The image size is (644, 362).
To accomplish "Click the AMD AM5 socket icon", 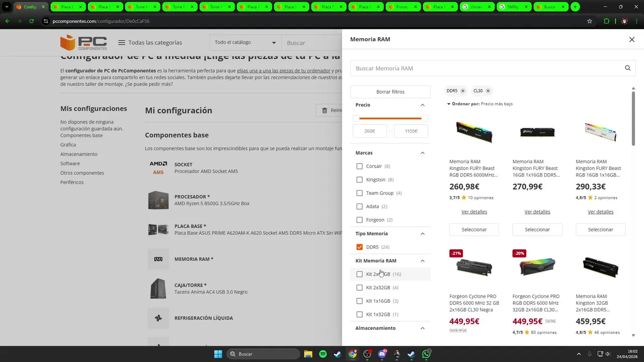I will [158, 168].
